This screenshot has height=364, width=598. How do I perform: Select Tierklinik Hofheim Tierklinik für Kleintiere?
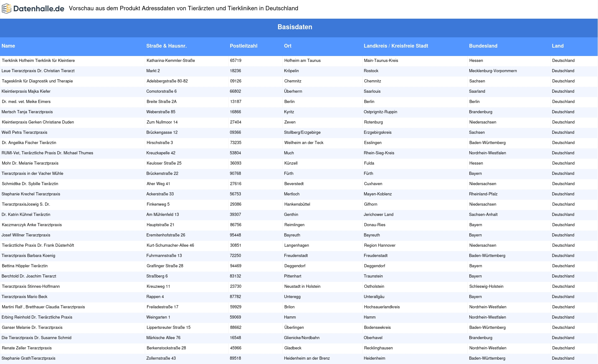tap(38, 61)
